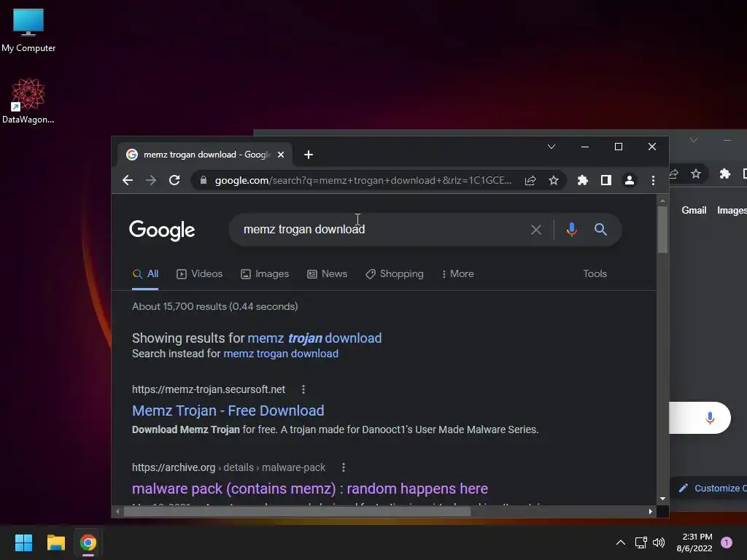Click the scroll down arrow
747x560 pixels.
662,499
